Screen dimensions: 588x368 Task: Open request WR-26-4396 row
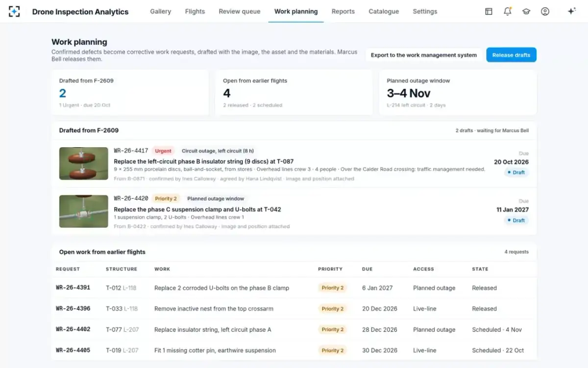point(294,309)
